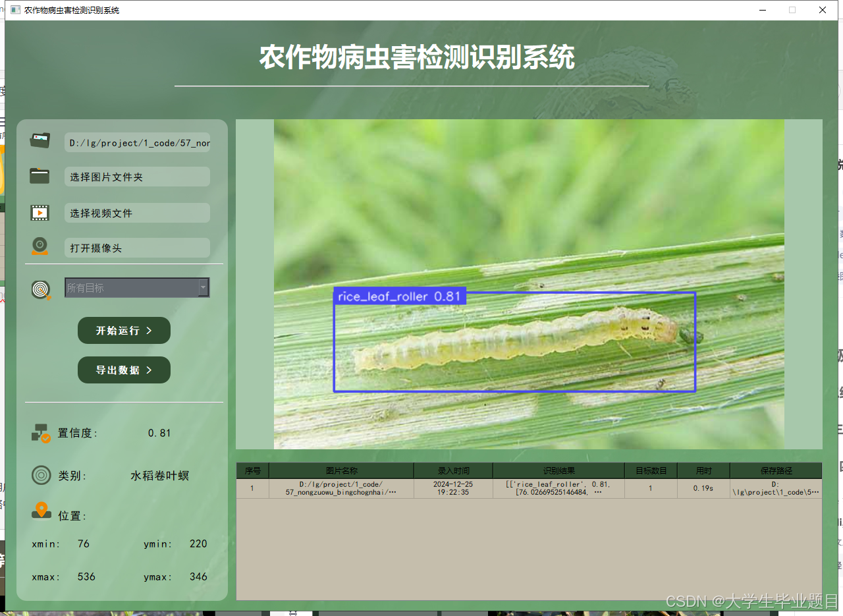Click the xmax value 536
This screenshot has height=616, width=843.
click(86, 576)
